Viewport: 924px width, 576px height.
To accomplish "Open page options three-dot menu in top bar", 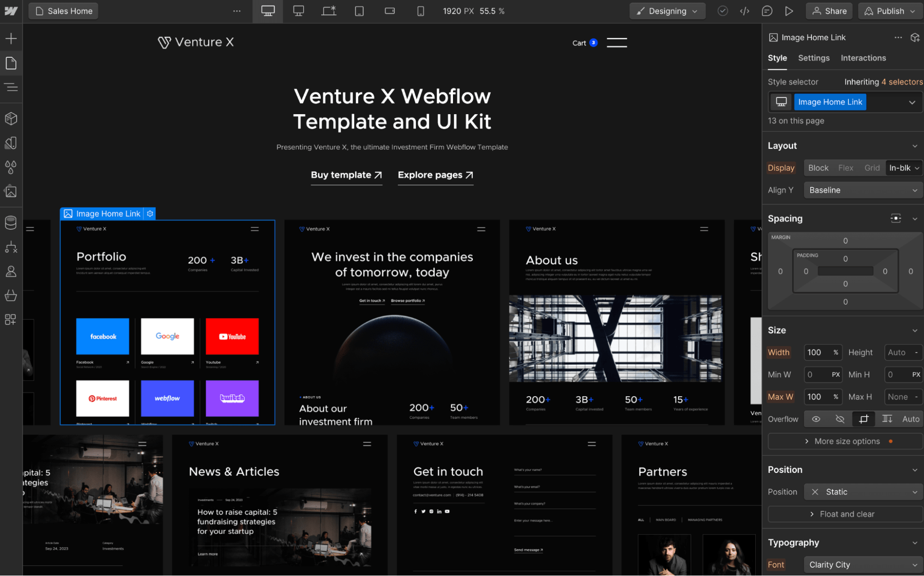I will click(237, 11).
